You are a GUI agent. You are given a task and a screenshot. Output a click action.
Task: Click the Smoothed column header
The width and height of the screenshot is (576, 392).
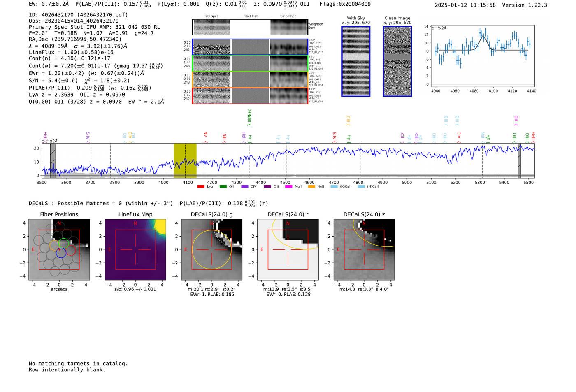point(288,16)
